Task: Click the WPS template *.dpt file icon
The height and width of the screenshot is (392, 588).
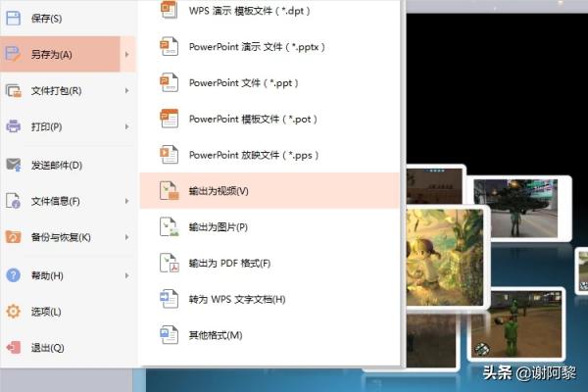Action: click(x=170, y=10)
